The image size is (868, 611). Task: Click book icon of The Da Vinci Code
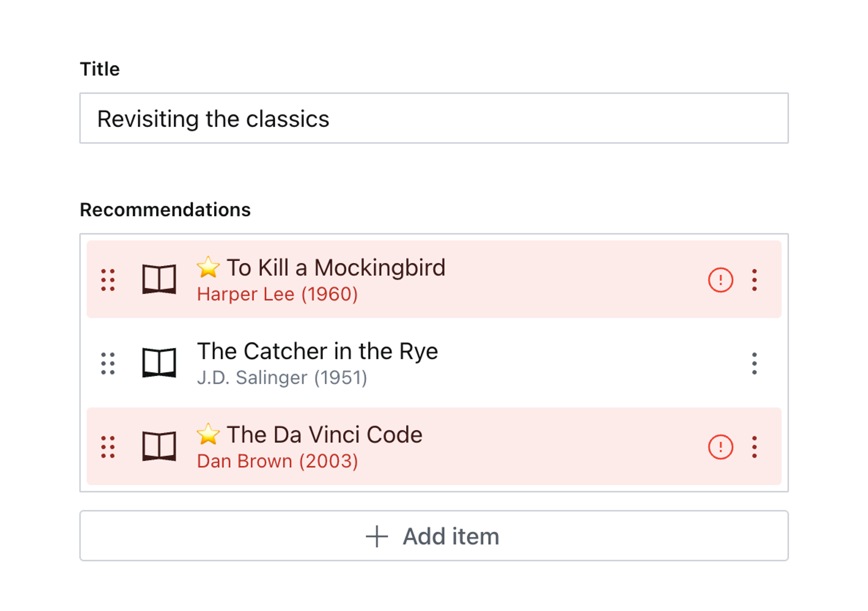point(159,446)
